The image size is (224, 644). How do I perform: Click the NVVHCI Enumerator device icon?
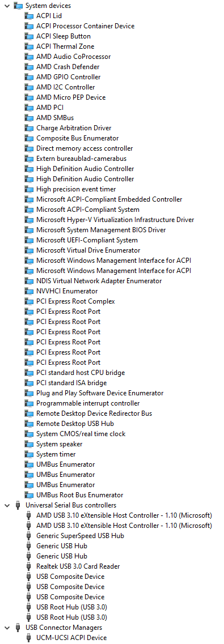pyautogui.click(x=29, y=291)
